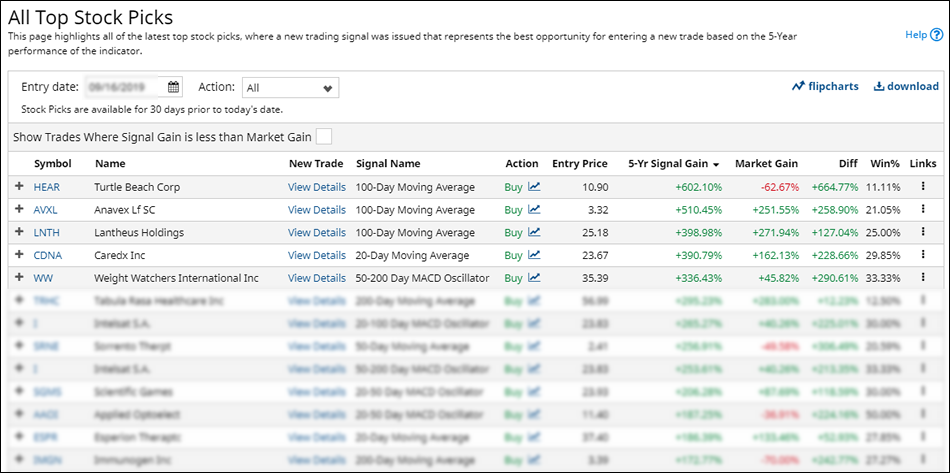
Task: Open chart icon for AVXL row
Action: 534,210
